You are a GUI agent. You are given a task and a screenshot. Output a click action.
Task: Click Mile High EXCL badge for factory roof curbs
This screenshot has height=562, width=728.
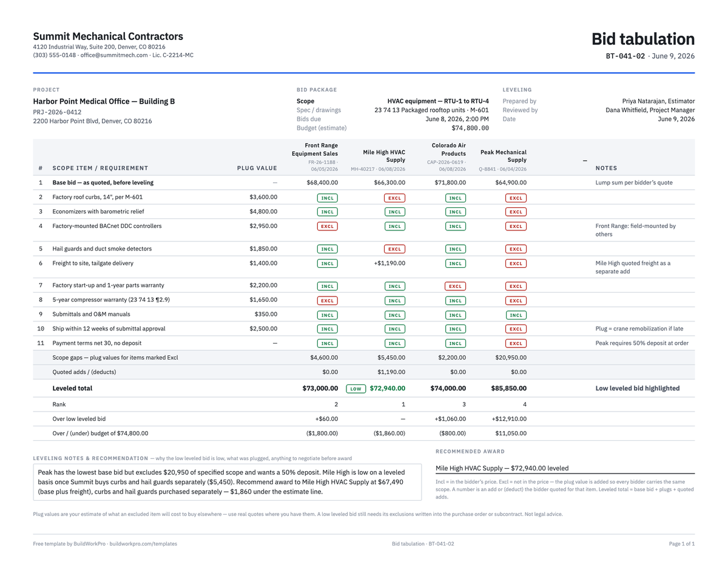pos(395,198)
